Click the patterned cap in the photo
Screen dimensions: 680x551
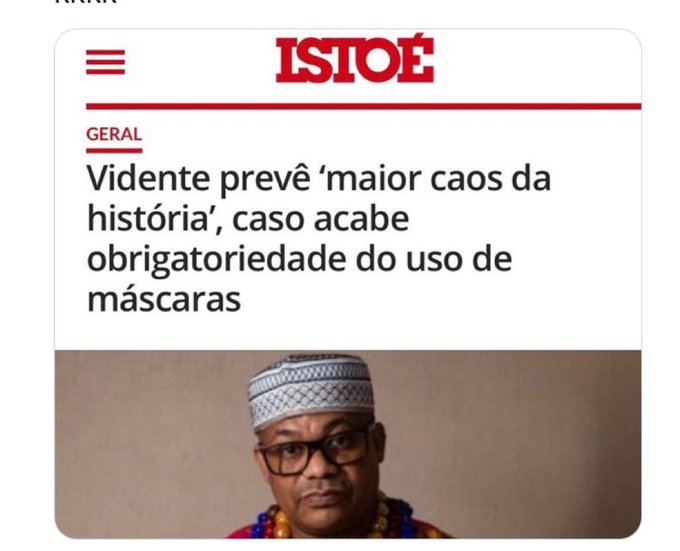311,390
